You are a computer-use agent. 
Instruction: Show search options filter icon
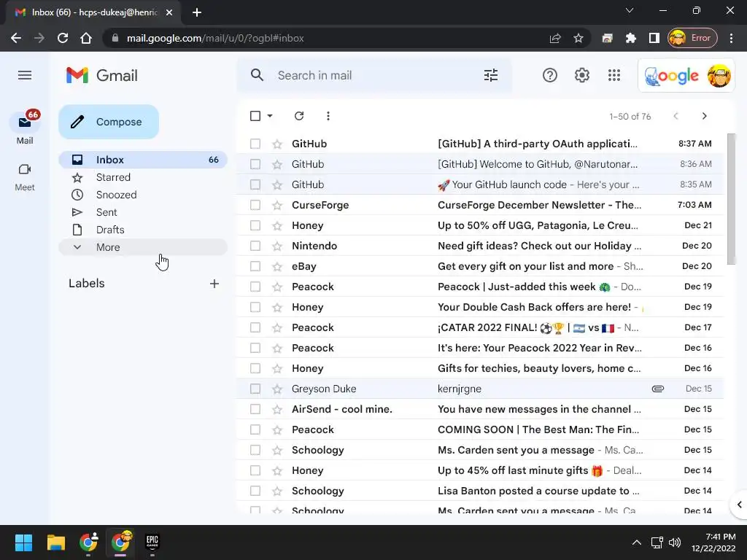(491, 75)
